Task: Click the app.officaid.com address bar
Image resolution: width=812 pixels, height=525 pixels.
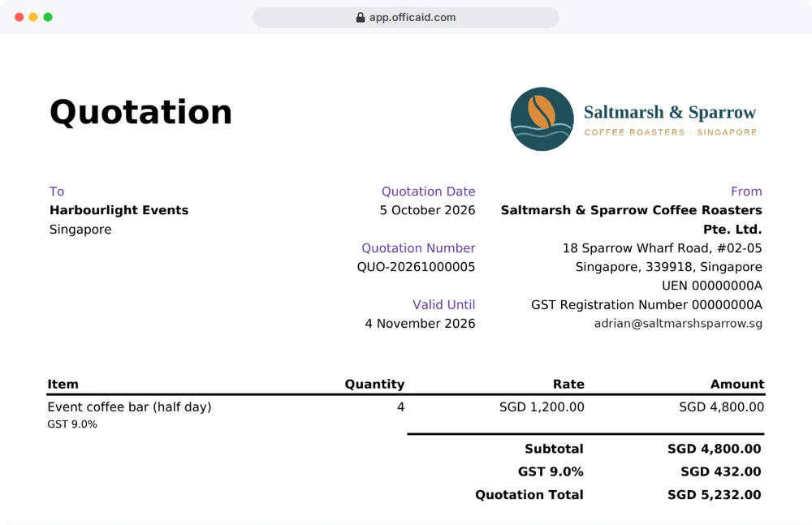Action: click(x=406, y=18)
